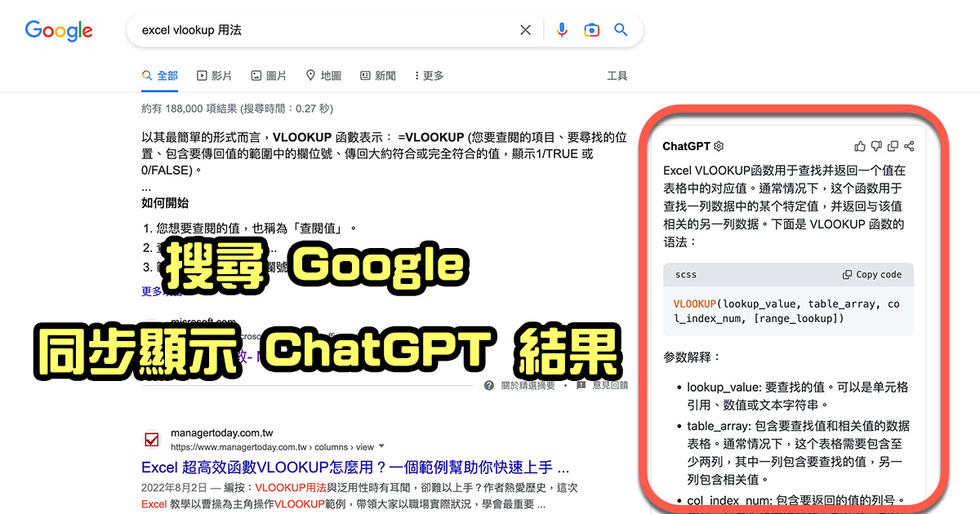The height and width of the screenshot is (514, 980).
Task: Switch to the 圖片 image results tab
Action: click(x=269, y=75)
